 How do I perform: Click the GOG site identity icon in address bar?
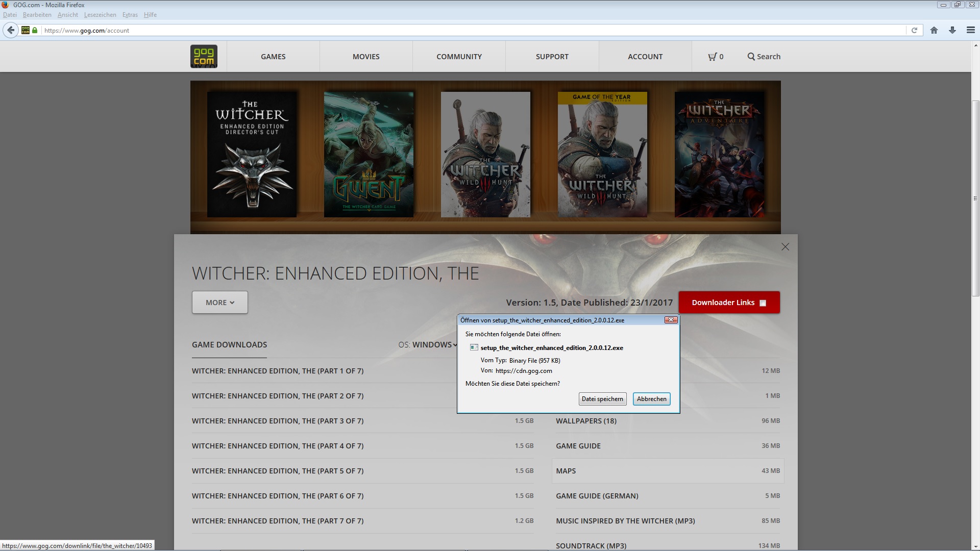point(26,30)
